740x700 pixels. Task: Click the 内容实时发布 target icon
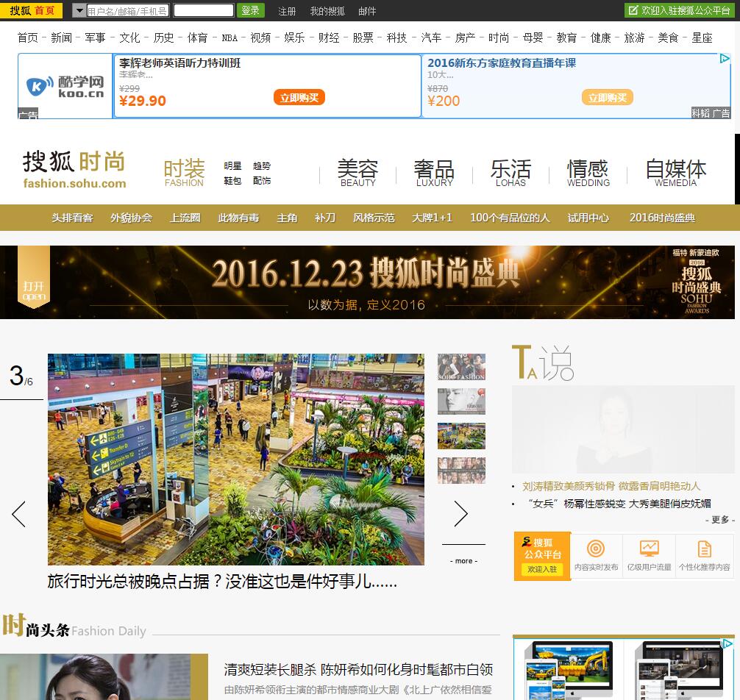(596, 549)
